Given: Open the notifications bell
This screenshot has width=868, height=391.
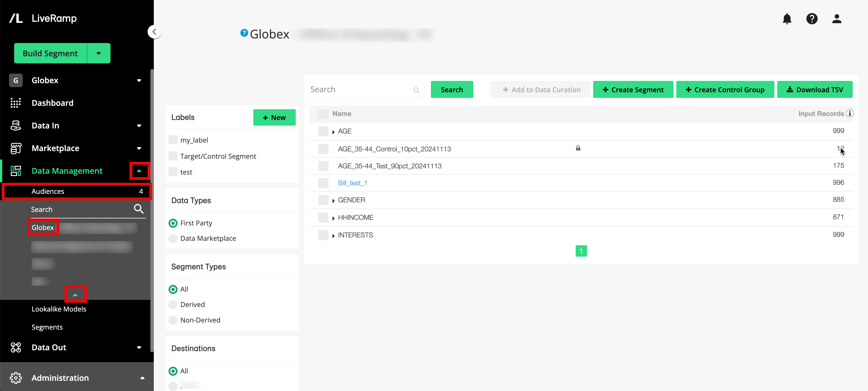Looking at the screenshot, I should coord(787,19).
